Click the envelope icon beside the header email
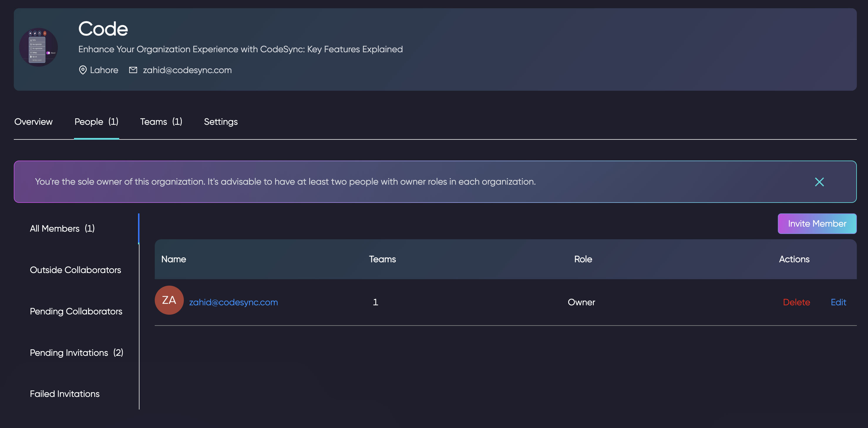The width and height of the screenshot is (868, 428). coord(133,70)
